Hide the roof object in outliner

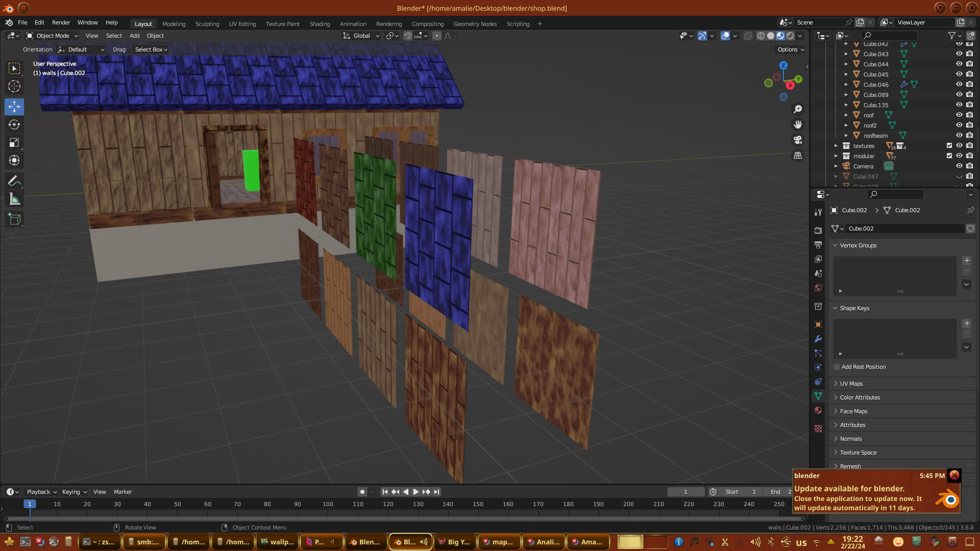click(959, 115)
